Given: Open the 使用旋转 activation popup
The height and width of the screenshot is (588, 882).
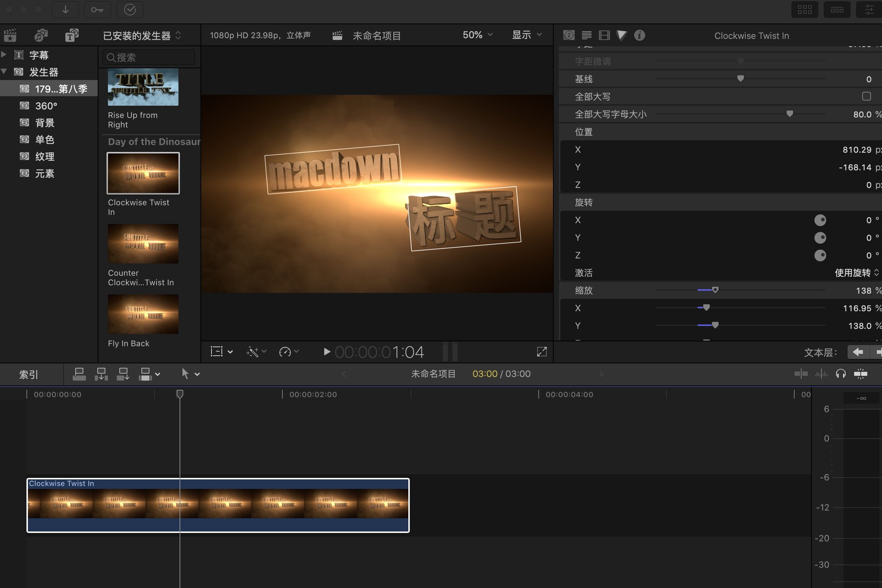Looking at the screenshot, I should (x=857, y=273).
